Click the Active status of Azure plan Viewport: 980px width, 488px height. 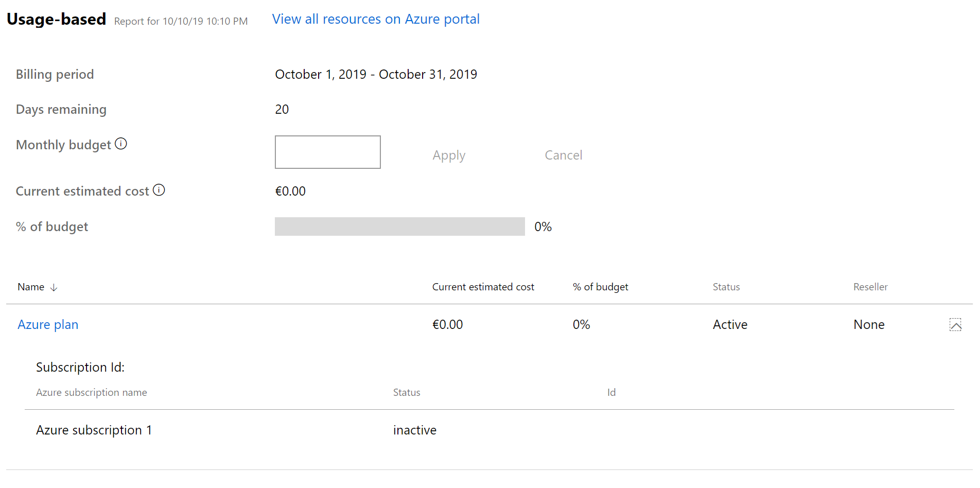click(730, 325)
